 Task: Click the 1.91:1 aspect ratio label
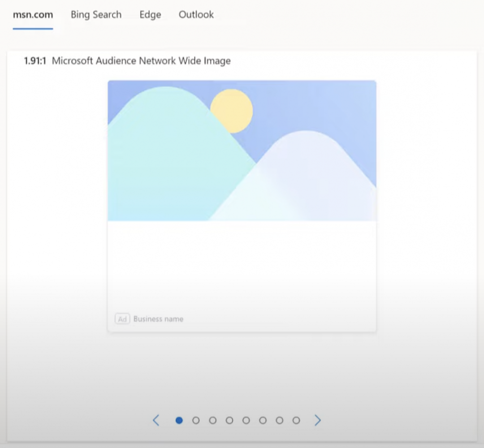pyautogui.click(x=35, y=61)
